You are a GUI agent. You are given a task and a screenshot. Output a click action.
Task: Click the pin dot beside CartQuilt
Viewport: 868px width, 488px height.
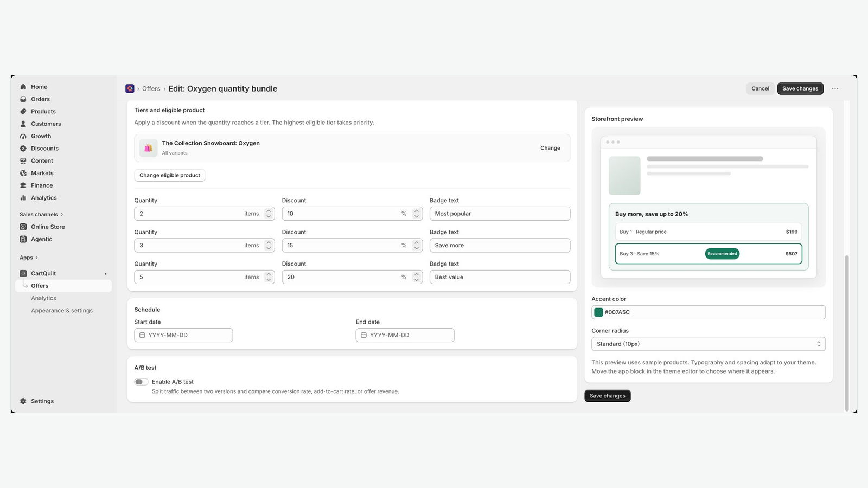(106, 274)
